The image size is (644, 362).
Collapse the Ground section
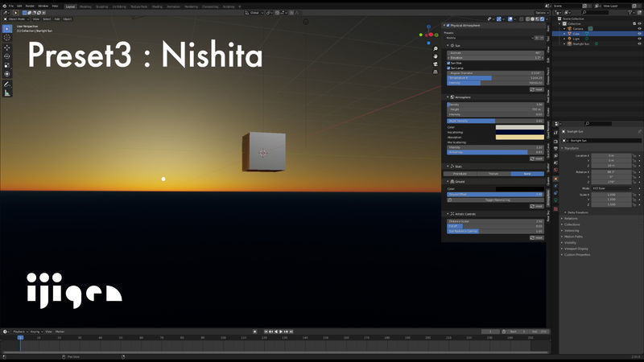[448, 182]
